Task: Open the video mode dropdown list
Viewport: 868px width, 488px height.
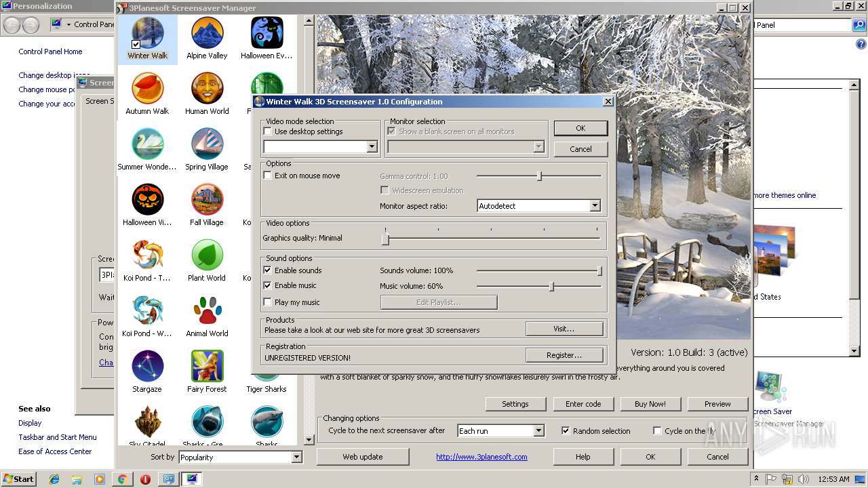Action: 372,147
